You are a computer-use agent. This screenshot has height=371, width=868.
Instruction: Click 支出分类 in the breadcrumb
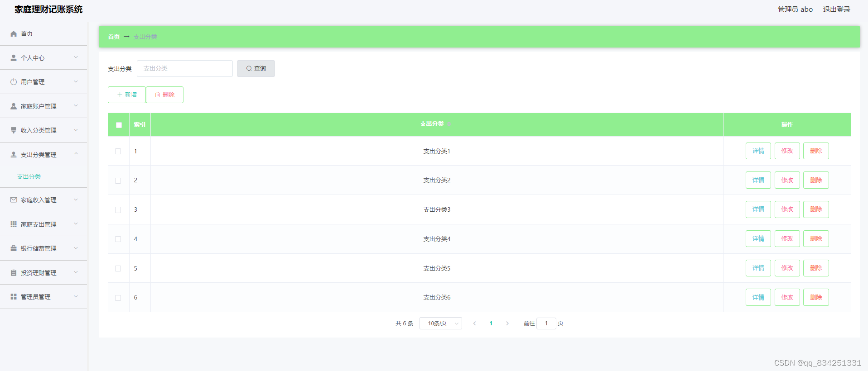145,37
